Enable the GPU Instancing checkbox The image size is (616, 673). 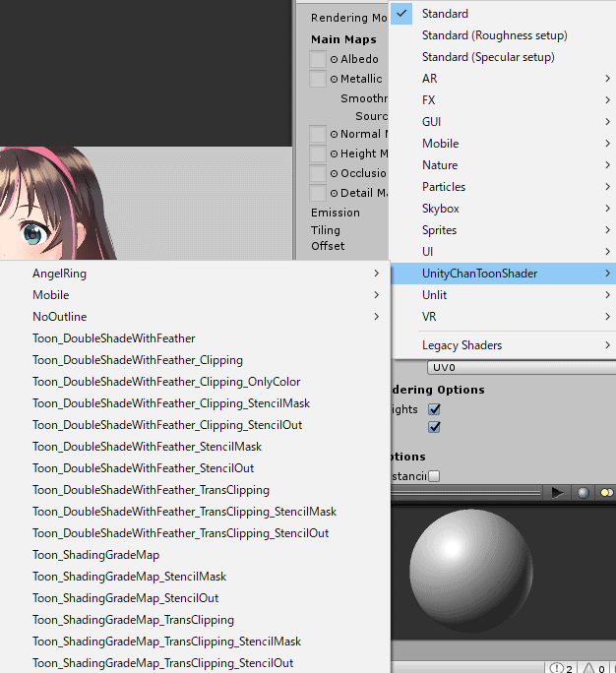[434, 476]
